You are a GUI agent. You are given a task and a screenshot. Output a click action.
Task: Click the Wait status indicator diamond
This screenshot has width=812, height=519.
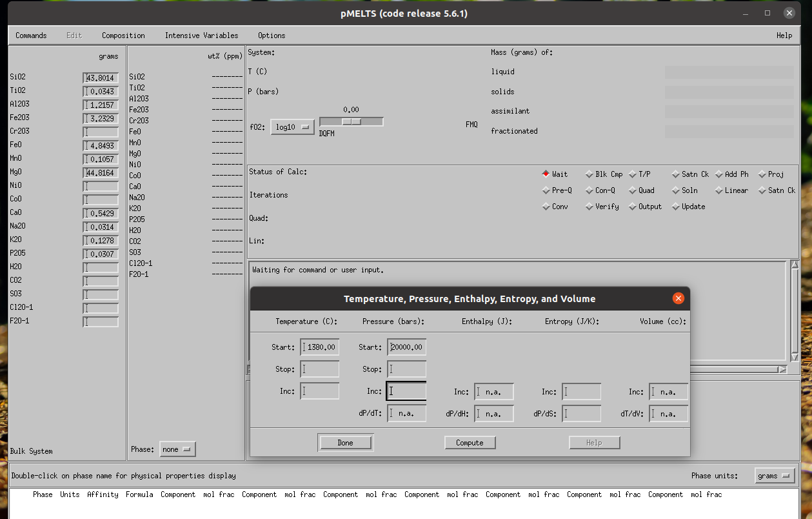pos(546,174)
